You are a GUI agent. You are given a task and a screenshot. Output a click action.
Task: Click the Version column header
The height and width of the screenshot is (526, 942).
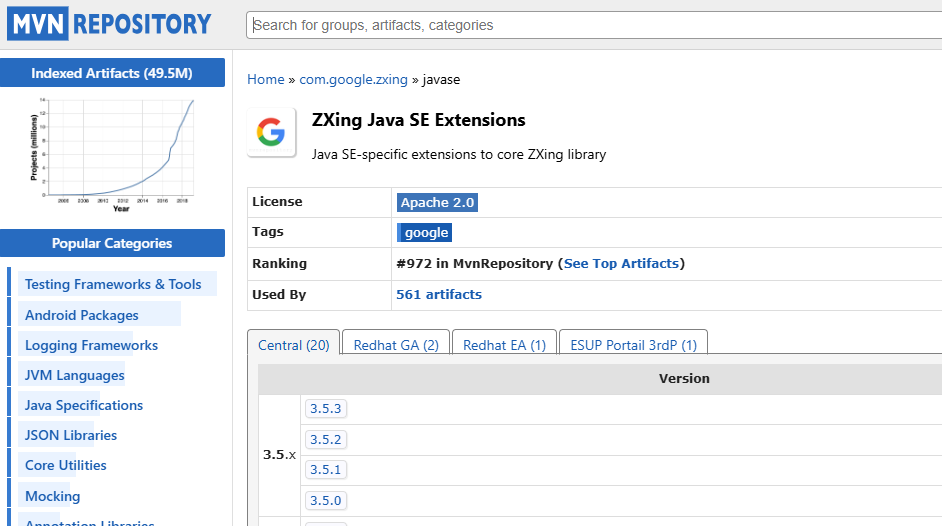point(684,379)
